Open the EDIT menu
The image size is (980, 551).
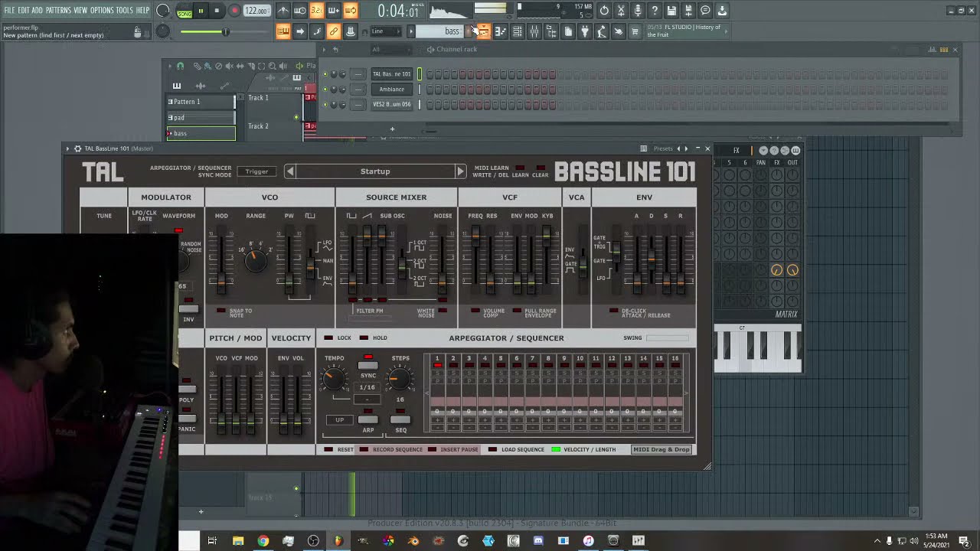pos(24,10)
